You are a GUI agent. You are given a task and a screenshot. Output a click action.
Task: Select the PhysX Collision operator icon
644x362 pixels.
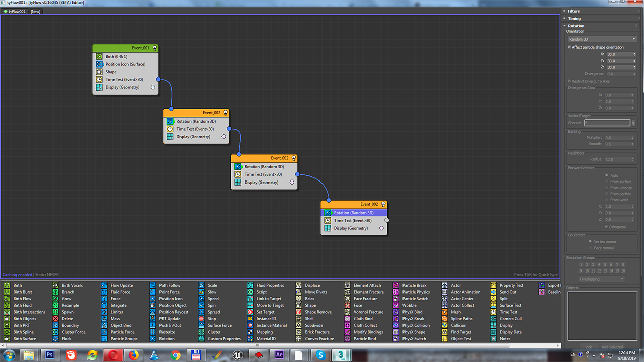click(x=396, y=325)
